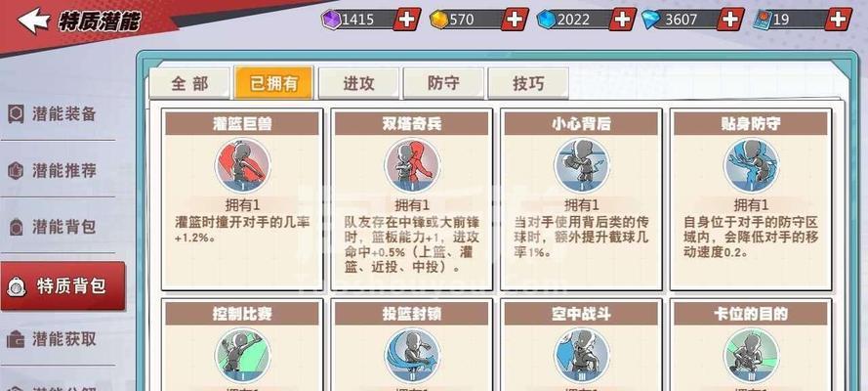Viewport: 868px width, 391px height.
Task: Add gold coins with the plus button
Action: pos(515,20)
